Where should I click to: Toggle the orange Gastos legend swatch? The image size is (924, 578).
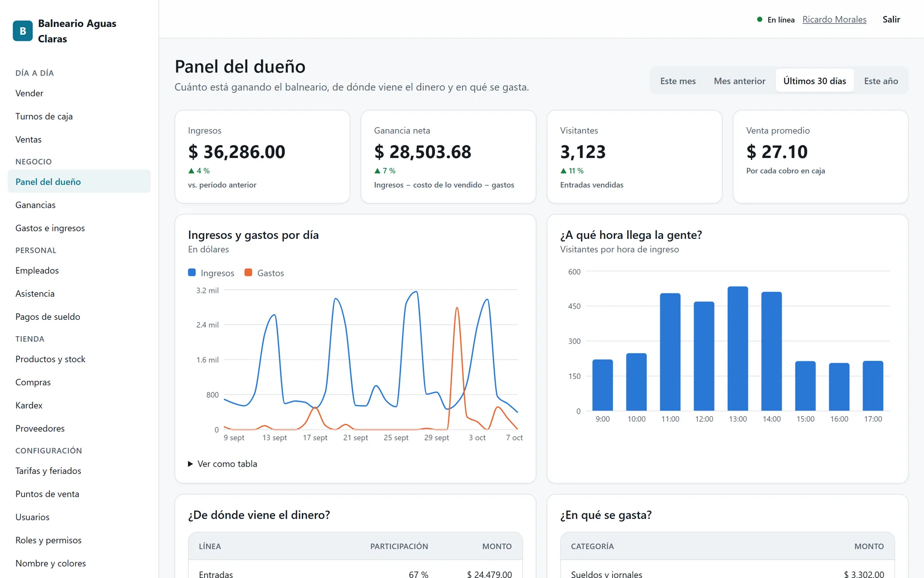[248, 273]
